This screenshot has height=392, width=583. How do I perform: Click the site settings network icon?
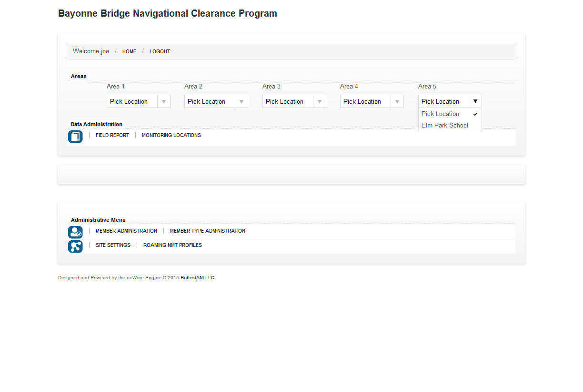pyautogui.click(x=75, y=246)
